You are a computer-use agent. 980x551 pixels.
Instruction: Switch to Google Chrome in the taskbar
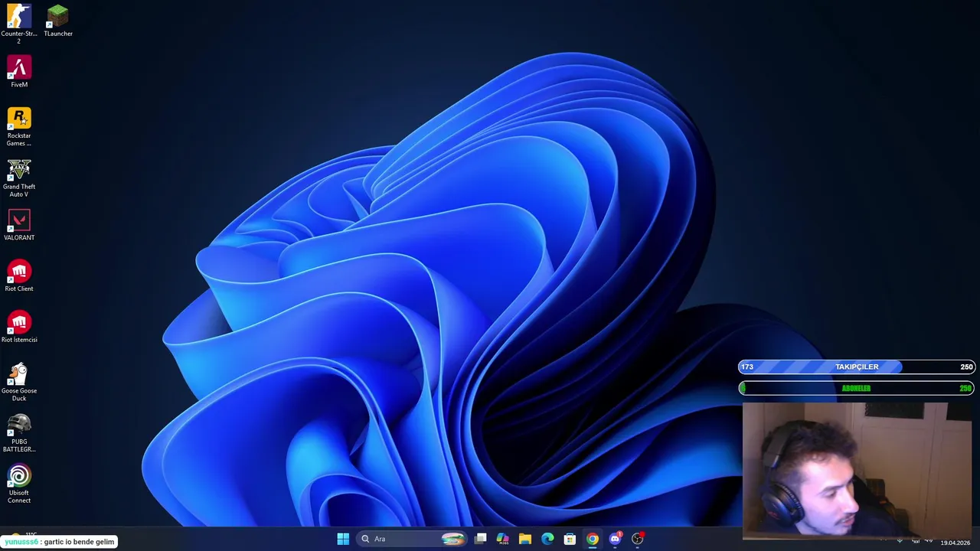593,539
